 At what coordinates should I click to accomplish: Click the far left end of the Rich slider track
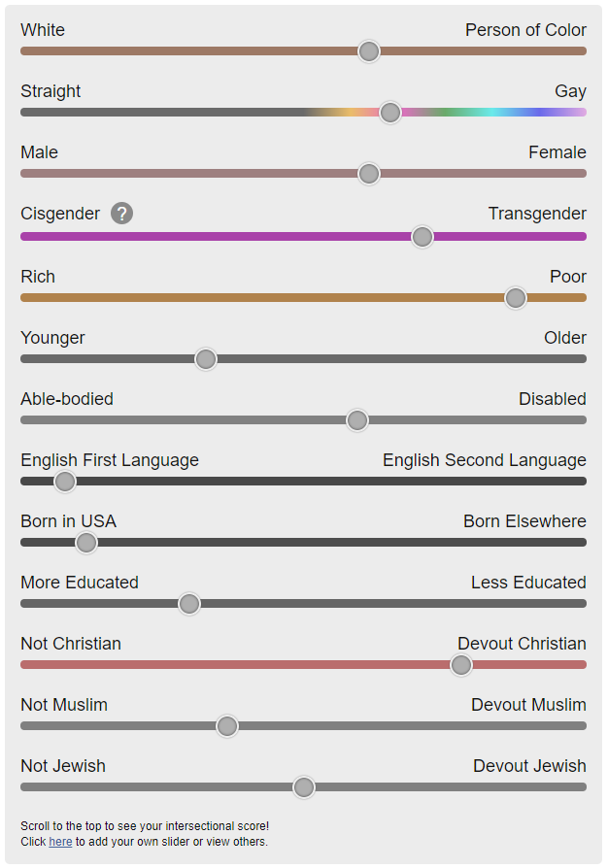coord(25,298)
